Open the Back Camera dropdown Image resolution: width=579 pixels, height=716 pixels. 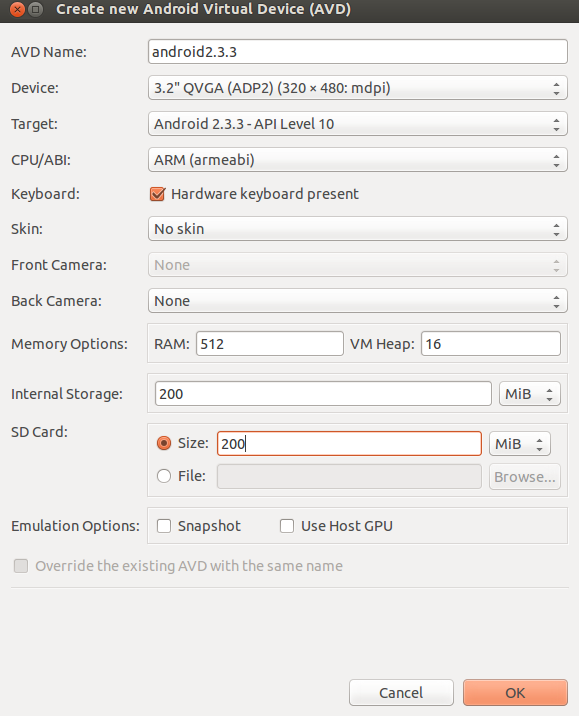(358, 301)
